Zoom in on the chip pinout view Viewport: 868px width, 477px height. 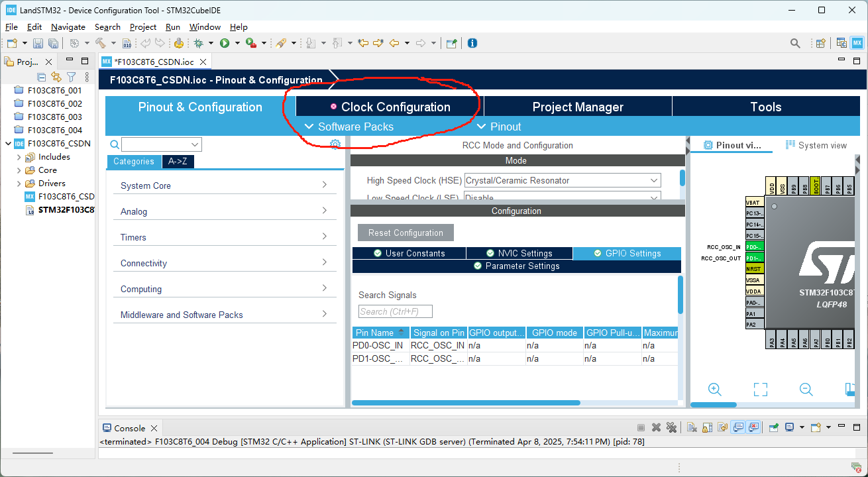(x=714, y=390)
